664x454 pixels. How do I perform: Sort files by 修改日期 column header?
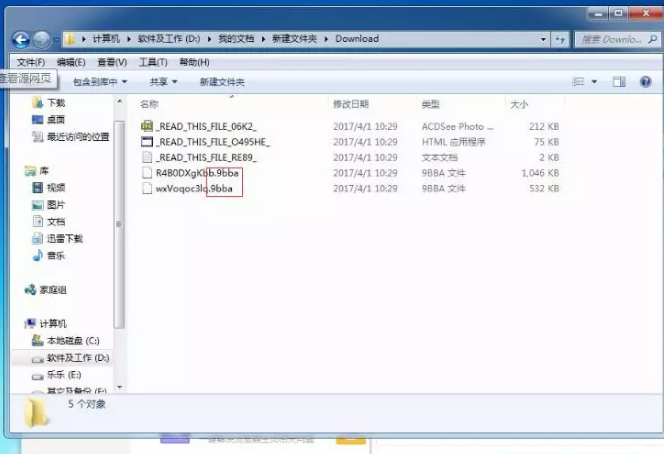[x=350, y=104]
